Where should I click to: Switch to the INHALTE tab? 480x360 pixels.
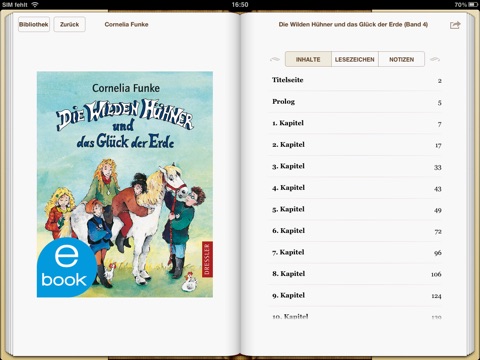click(308, 59)
